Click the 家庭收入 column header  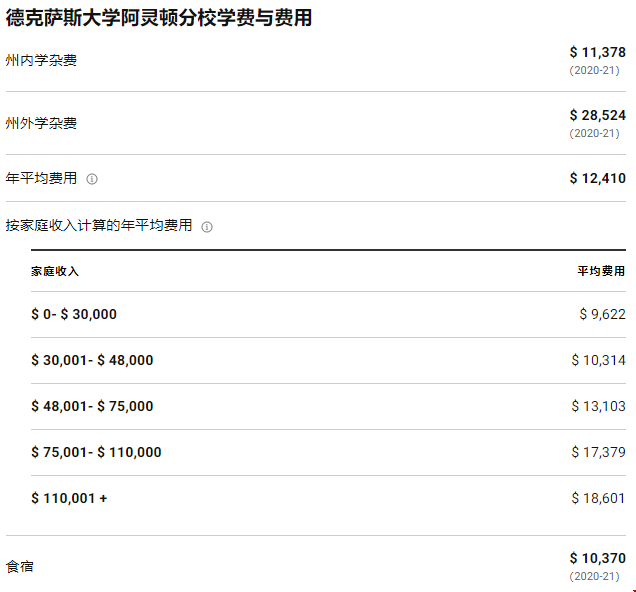click(55, 271)
